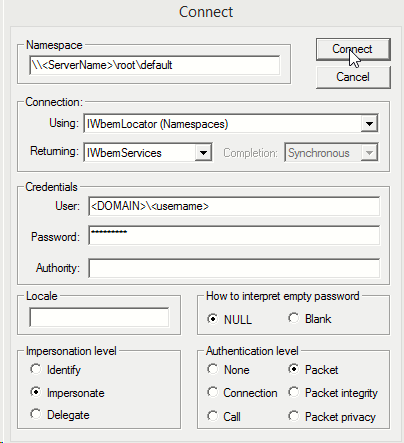Expand the Returning IWbemServices dropdown
Screen dimensions: 404x443
pos(203,153)
